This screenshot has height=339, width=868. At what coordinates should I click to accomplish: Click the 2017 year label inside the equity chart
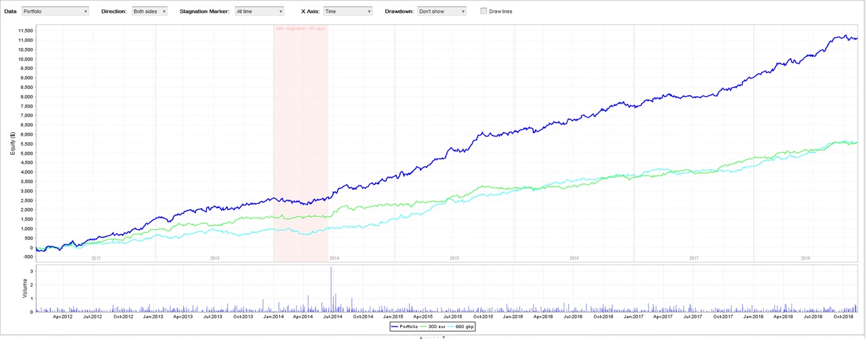click(x=694, y=258)
